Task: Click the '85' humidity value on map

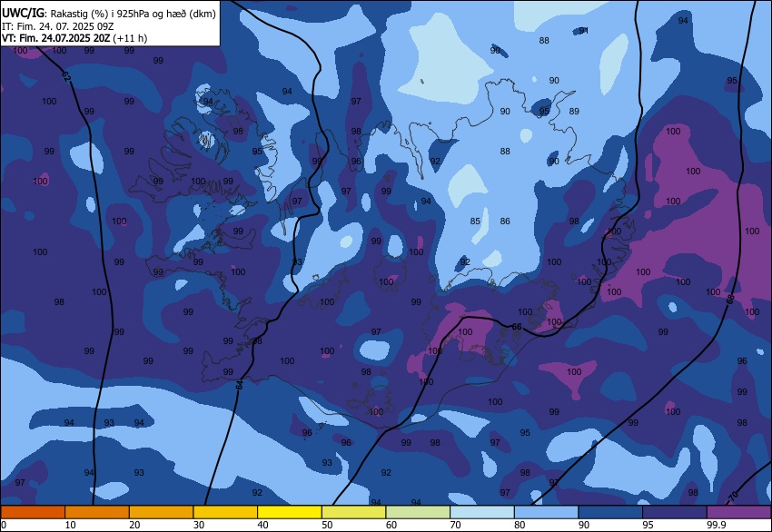Action: click(475, 221)
